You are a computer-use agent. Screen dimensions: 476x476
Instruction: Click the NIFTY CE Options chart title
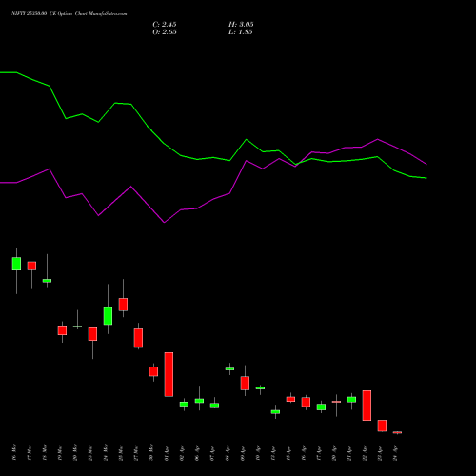(x=69, y=14)
